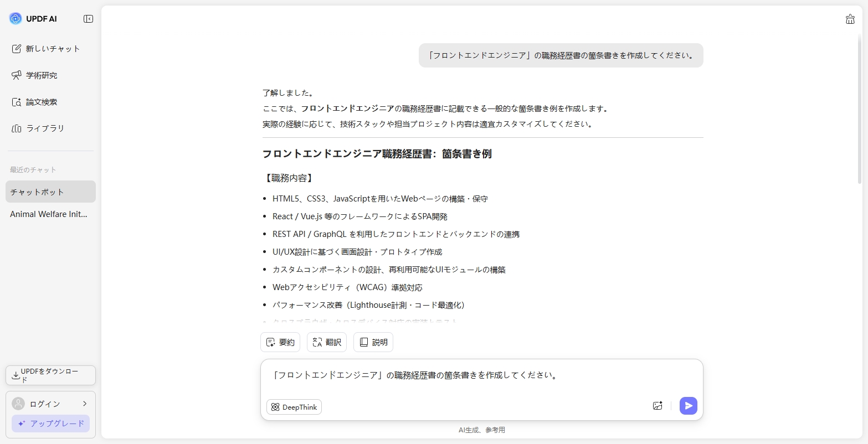This screenshot has height=444, width=868.
Task: Open the Animal Welfare Init chat
Action: click(x=50, y=214)
